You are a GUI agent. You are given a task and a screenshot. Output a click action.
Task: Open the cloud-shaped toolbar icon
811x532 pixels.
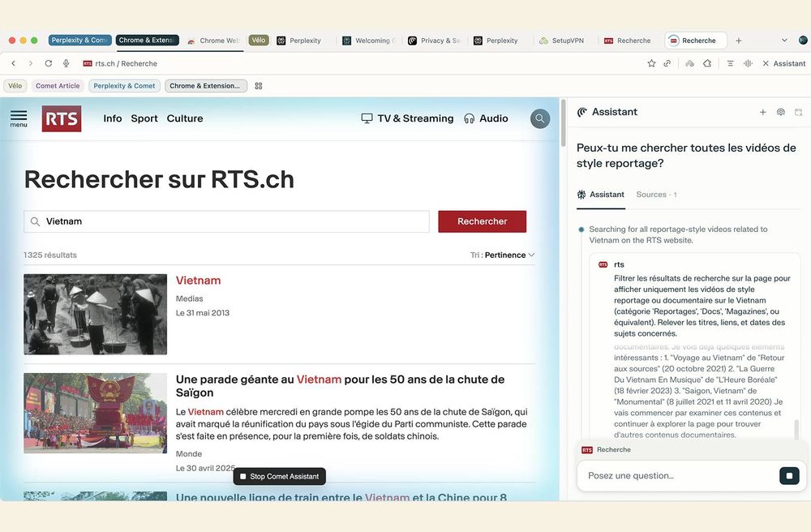point(689,63)
